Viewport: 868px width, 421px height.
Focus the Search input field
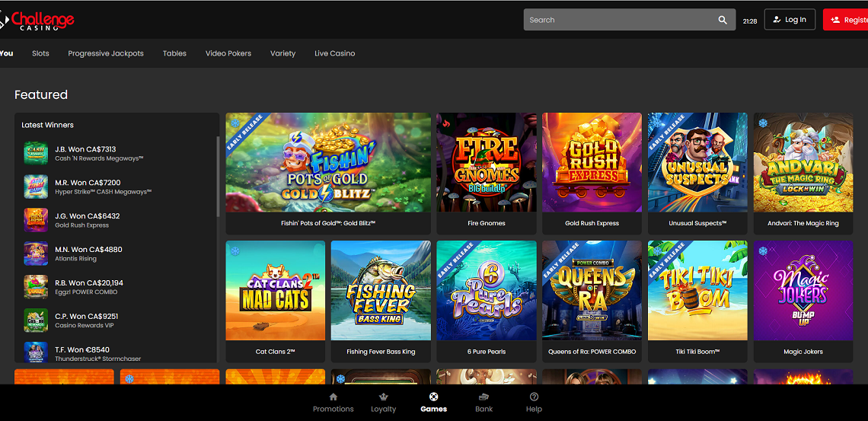coord(630,19)
